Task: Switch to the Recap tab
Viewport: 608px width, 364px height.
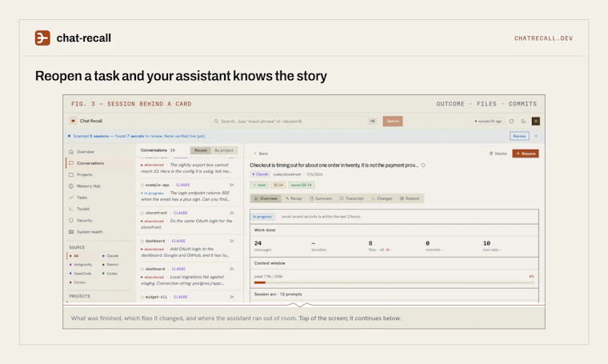Action: point(294,198)
